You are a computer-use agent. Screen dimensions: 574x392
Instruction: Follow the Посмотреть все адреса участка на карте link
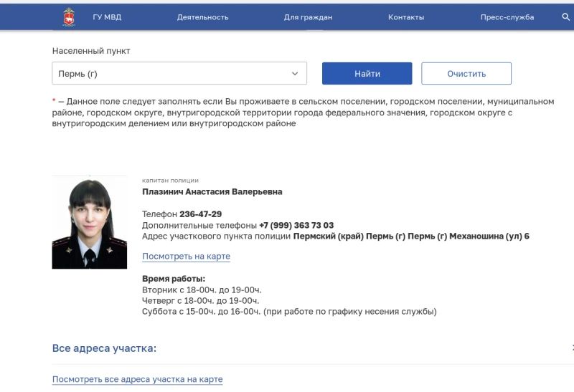(x=137, y=379)
